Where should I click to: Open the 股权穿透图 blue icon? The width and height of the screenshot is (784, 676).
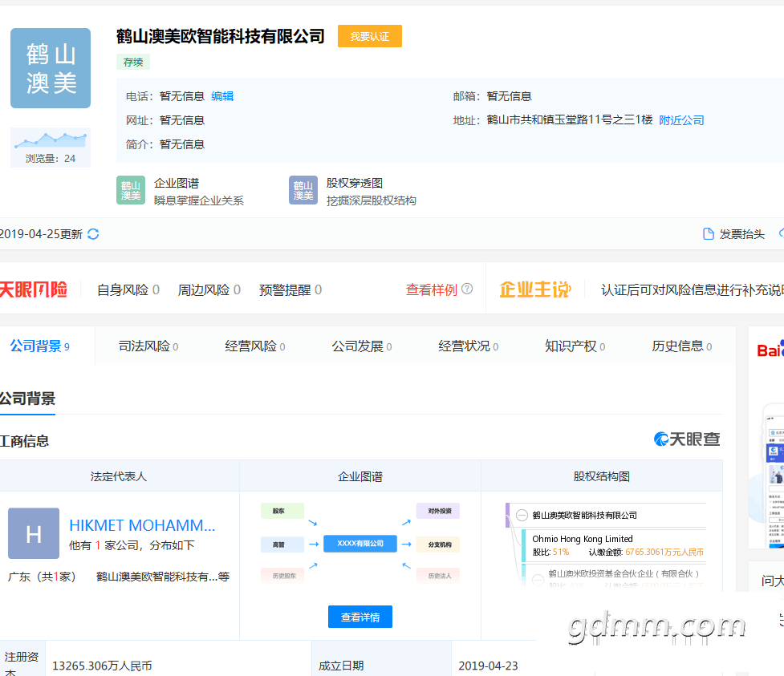coord(303,190)
